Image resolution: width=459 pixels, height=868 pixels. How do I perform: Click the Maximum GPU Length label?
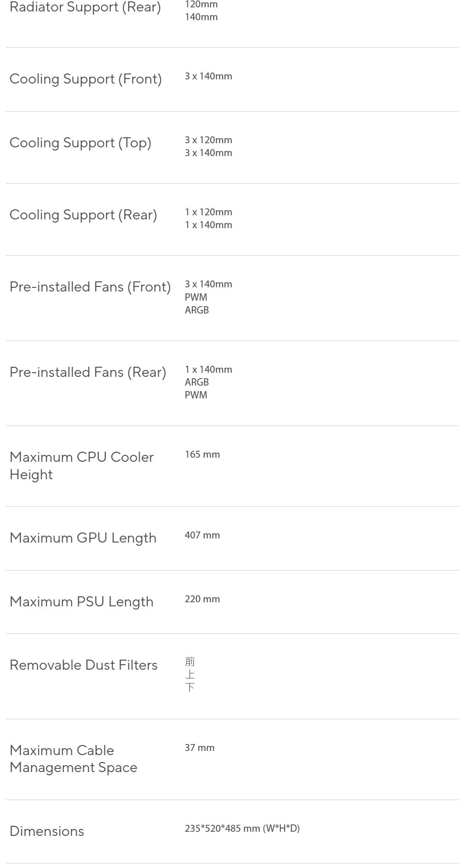(83, 538)
